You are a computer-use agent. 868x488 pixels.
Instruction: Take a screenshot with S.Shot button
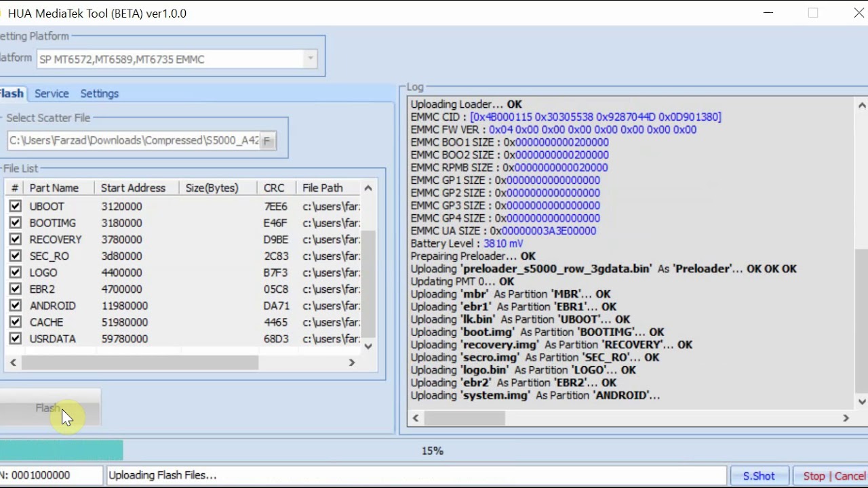tap(759, 476)
